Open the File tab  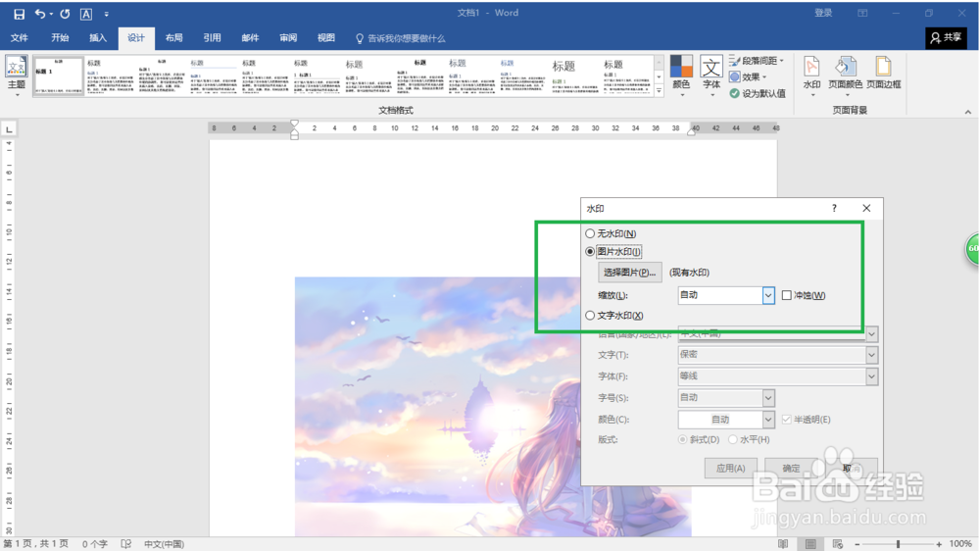20,38
